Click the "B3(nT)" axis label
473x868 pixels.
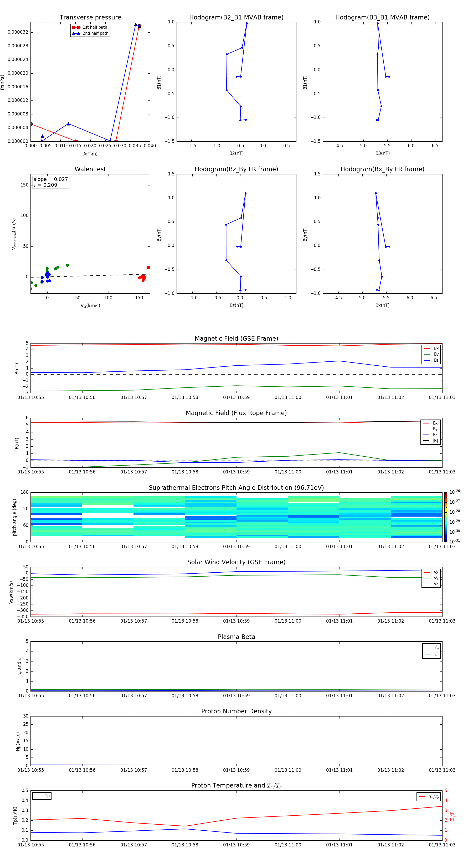(382, 153)
